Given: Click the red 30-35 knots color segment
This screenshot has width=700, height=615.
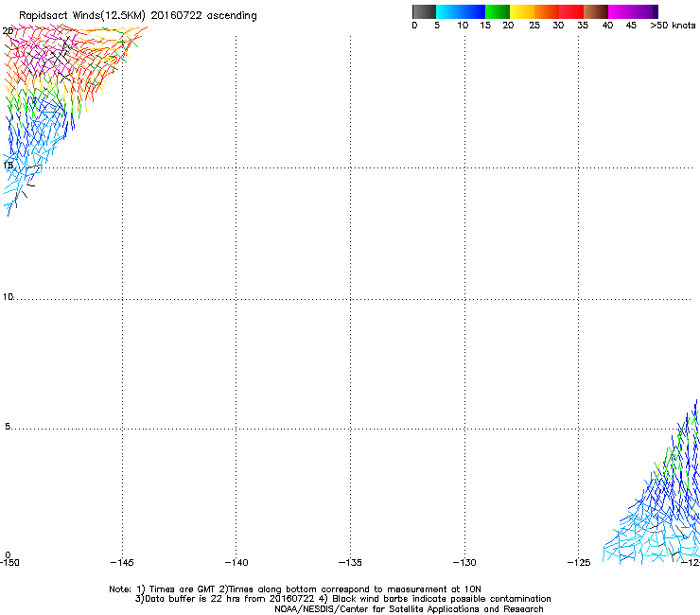Looking at the screenshot, I should (x=571, y=11).
